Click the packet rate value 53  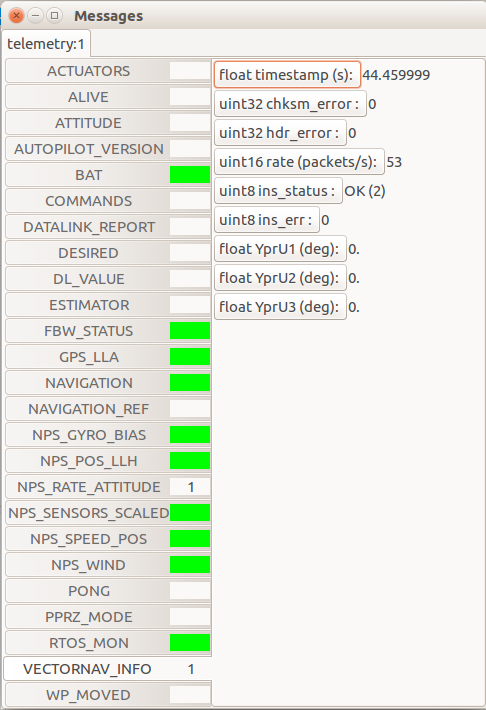[394, 162]
